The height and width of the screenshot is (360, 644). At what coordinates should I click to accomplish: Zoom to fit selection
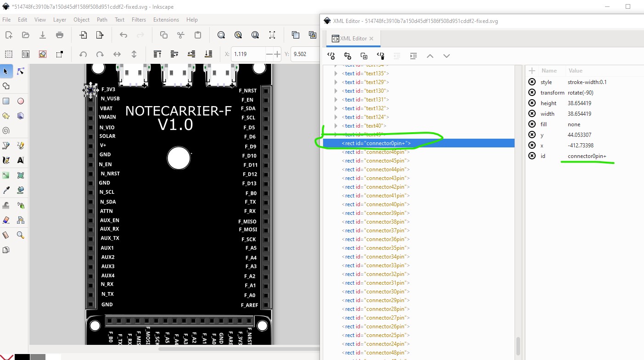tap(221, 35)
